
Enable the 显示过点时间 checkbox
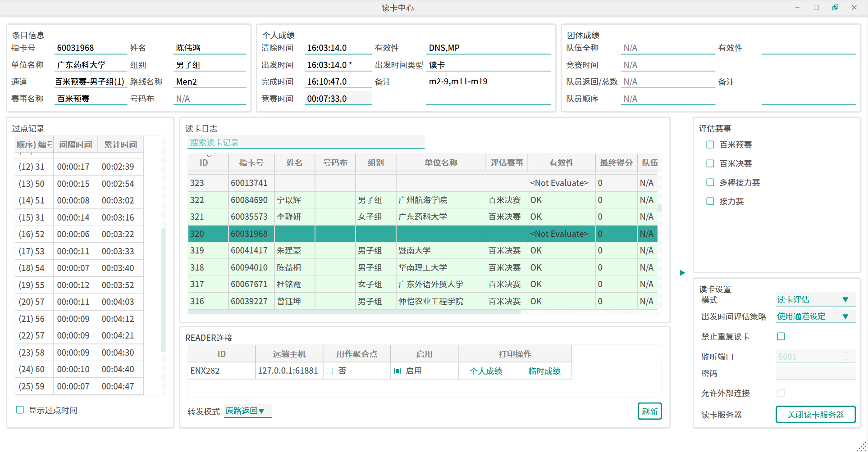tap(20, 410)
